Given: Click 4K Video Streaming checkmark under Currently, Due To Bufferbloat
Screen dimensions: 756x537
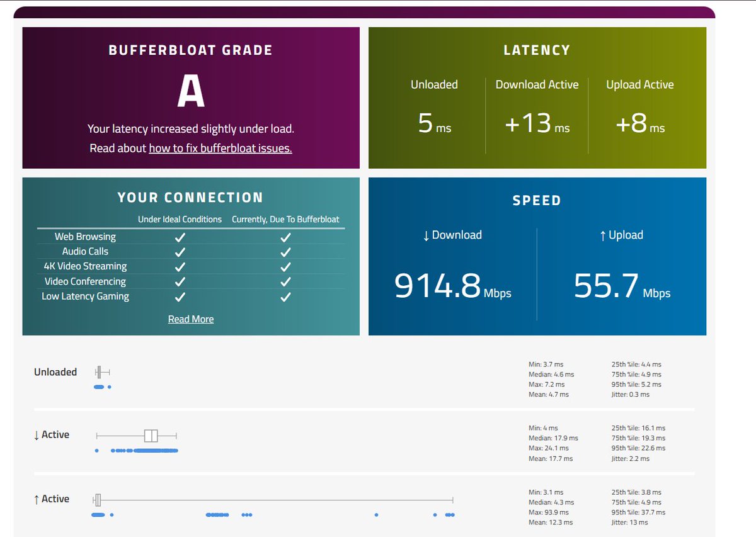Looking at the screenshot, I should click(x=285, y=267).
